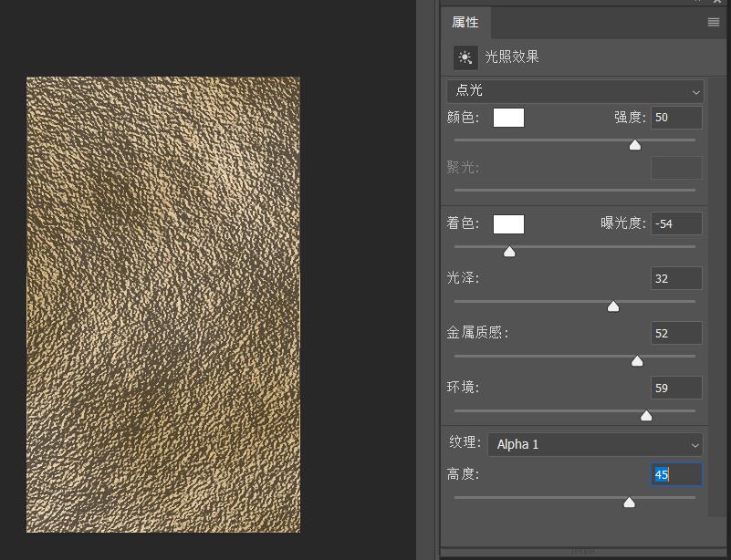Click the 强度 value field showing 50

tap(676, 118)
